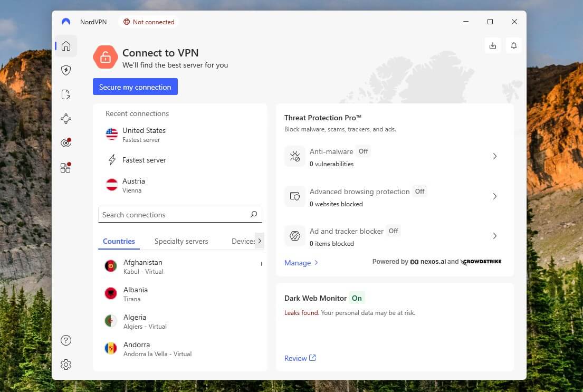Switch to the Specialty servers tab
The height and width of the screenshot is (392, 583).
(x=181, y=241)
